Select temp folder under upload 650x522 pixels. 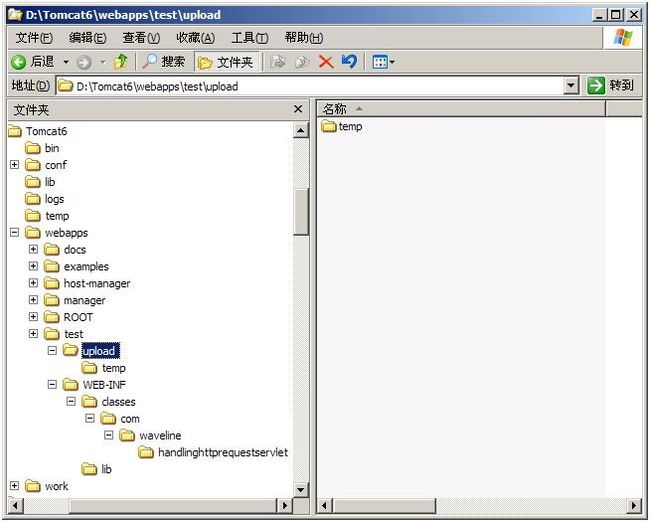tap(104, 368)
